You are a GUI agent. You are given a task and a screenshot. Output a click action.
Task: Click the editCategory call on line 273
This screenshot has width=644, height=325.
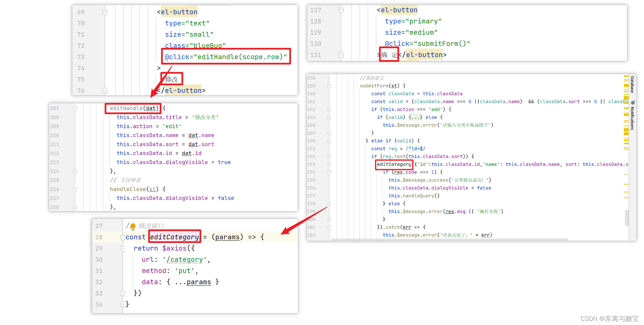[394, 165]
